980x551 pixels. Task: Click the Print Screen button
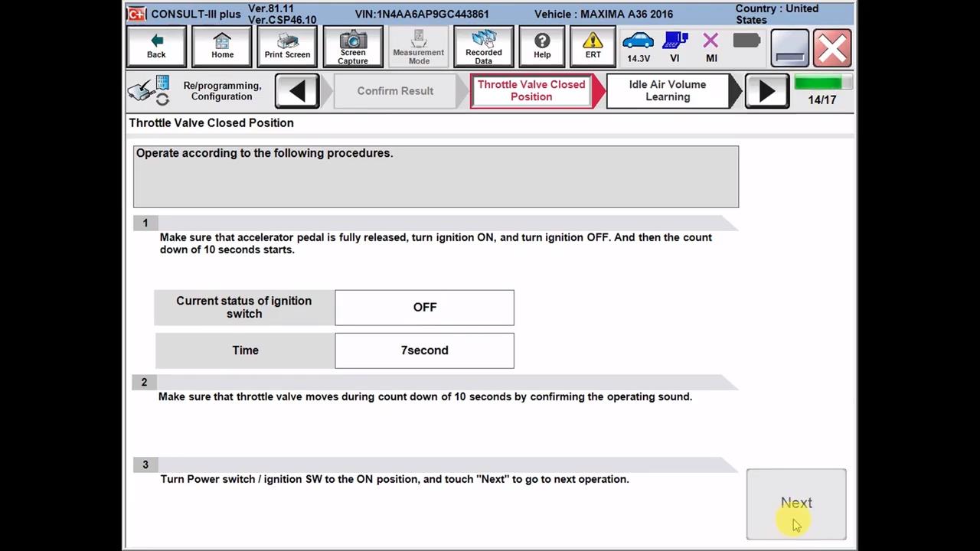point(287,47)
